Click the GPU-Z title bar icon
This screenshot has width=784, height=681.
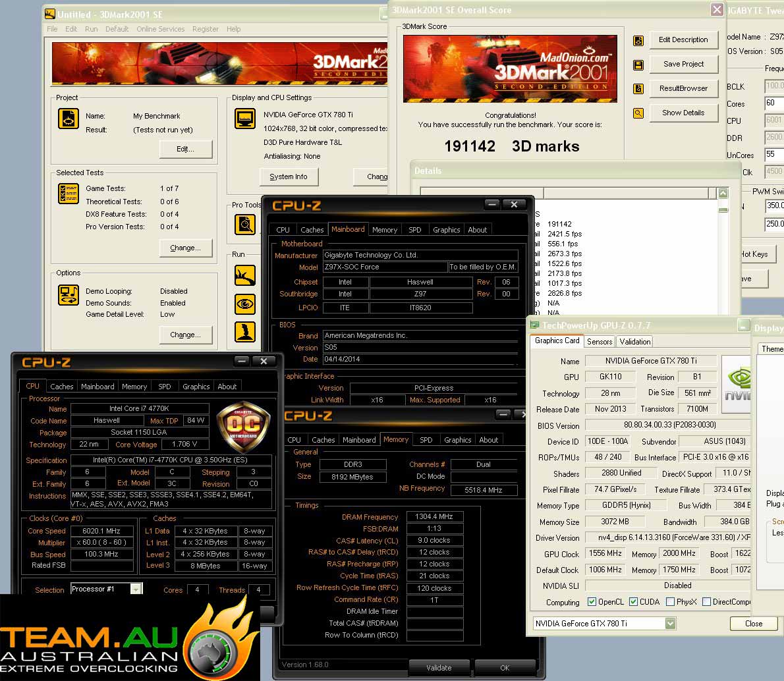click(535, 325)
